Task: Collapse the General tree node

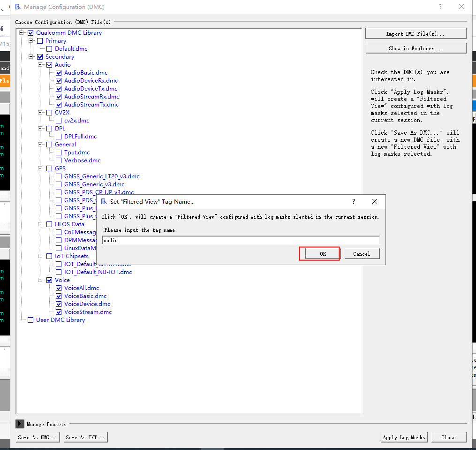Action: (x=40, y=145)
